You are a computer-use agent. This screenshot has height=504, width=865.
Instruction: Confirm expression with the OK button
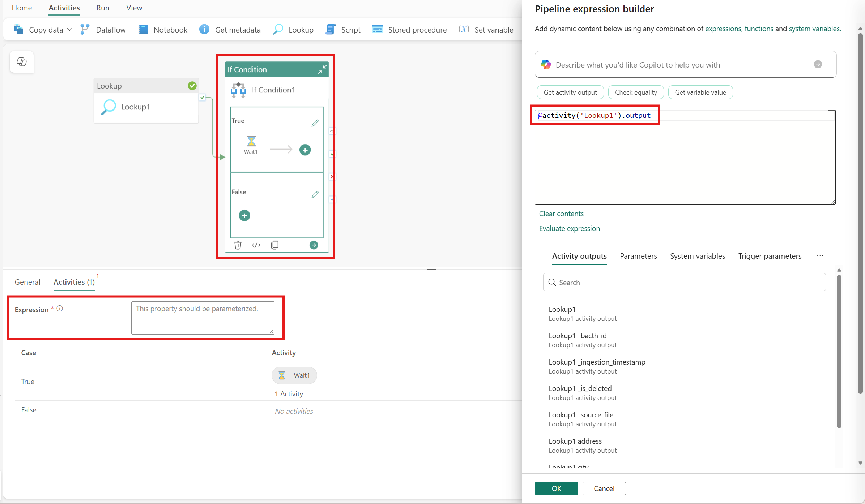pos(556,488)
